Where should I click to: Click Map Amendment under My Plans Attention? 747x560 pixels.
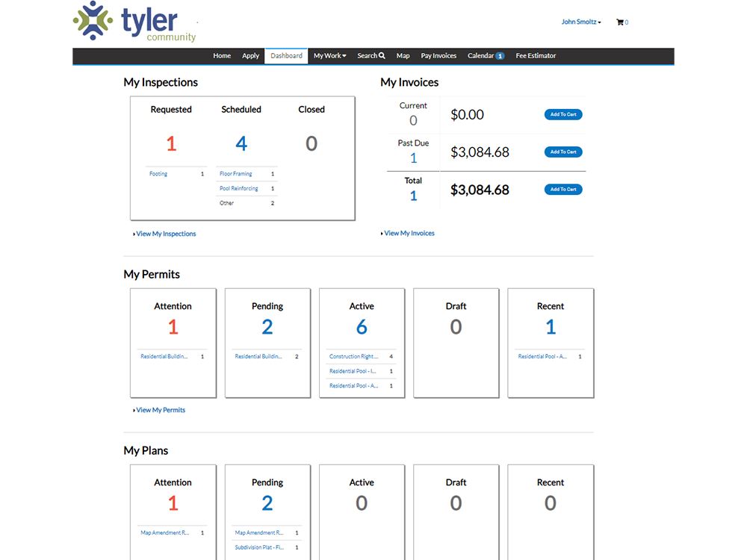(166, 532)
